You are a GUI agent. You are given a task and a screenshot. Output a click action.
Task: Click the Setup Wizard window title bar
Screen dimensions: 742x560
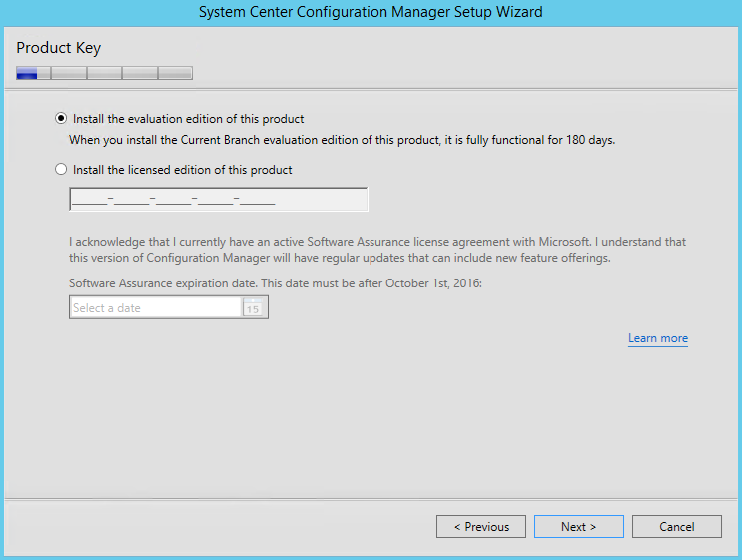point(371,12)
